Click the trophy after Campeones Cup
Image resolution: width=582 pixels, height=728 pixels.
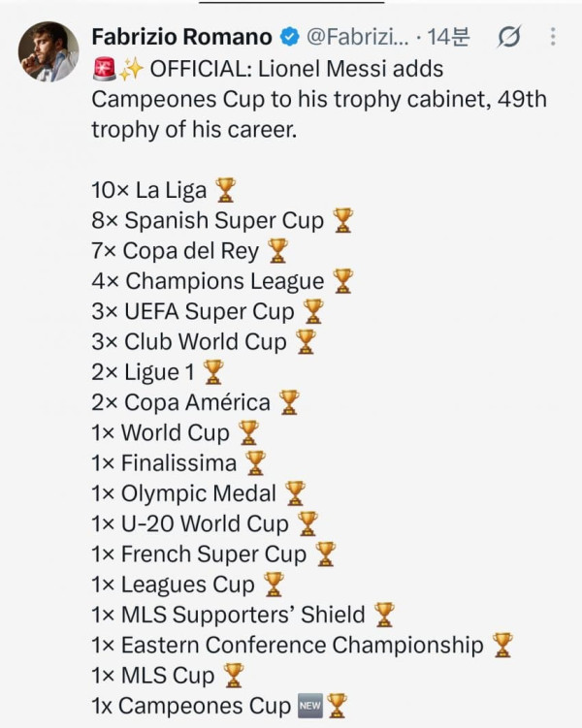click(x=338, y=706)
